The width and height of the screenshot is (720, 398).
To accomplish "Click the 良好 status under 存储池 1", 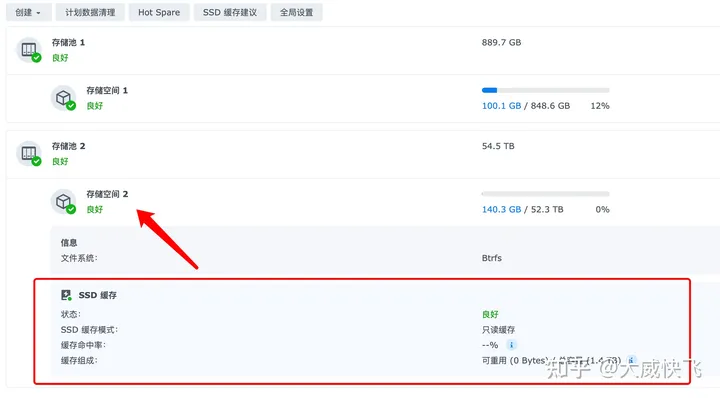I will (60, 58).
